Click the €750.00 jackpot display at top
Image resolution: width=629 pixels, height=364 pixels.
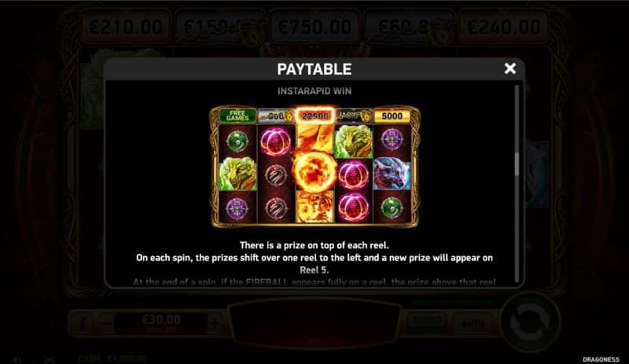pos(315,28)
